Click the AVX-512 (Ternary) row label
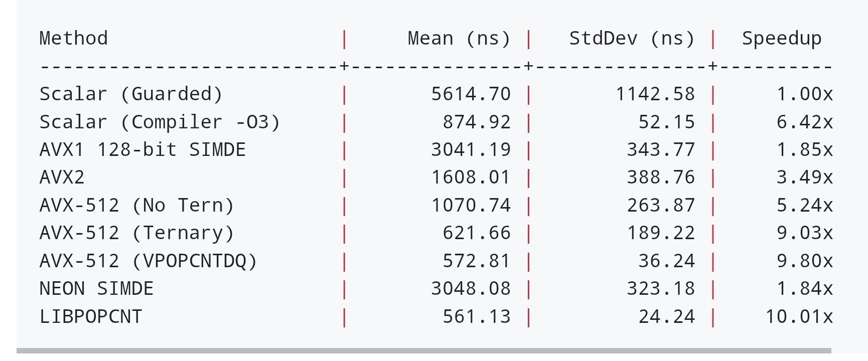Viewport: 868px width, 361px height. click(x=137, y=233)
